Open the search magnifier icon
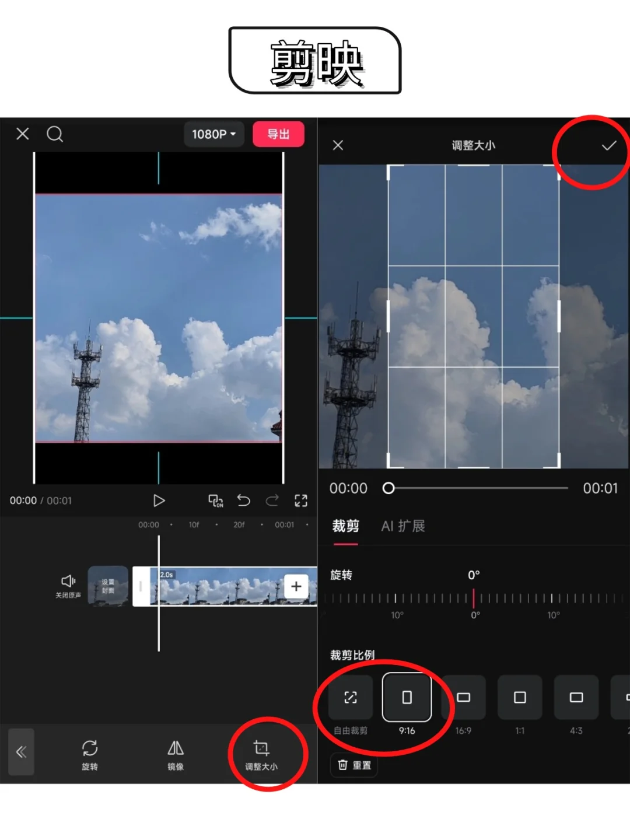Screen dimensions: 630x840 55,134
